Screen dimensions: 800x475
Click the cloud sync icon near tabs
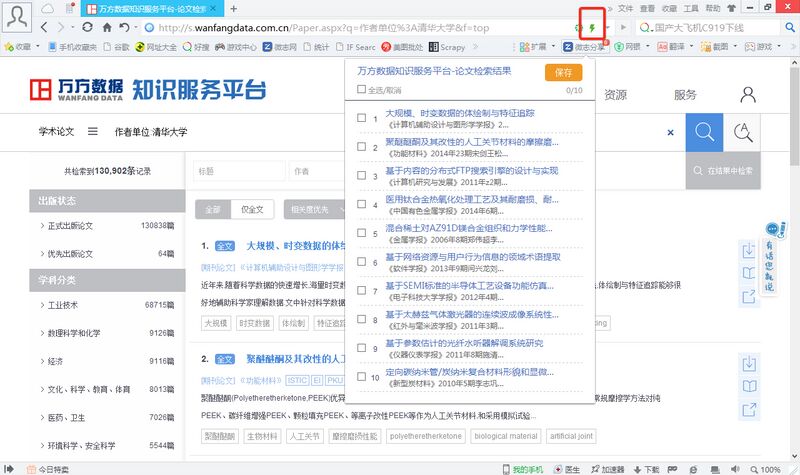point(47,9)
